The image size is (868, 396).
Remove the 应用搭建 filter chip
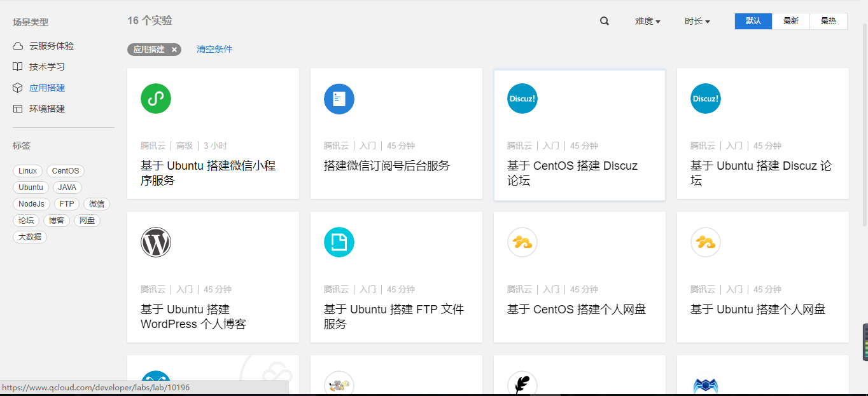tap(174, 50)
